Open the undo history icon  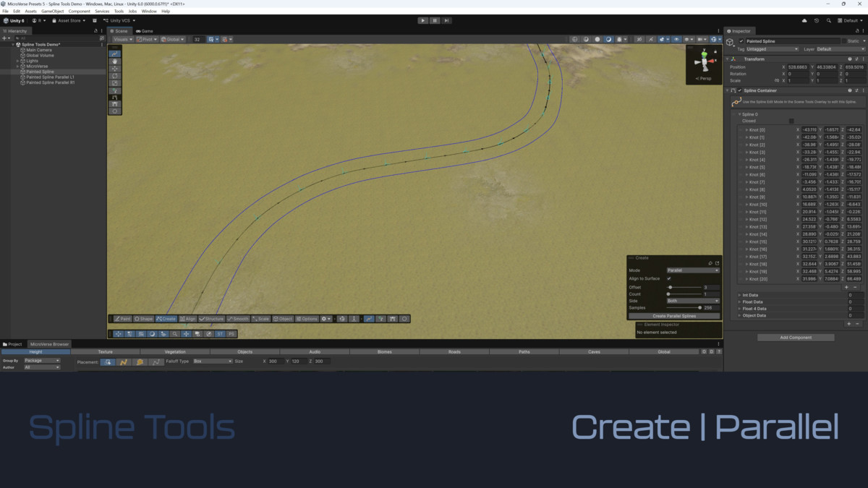coord(817,20)
